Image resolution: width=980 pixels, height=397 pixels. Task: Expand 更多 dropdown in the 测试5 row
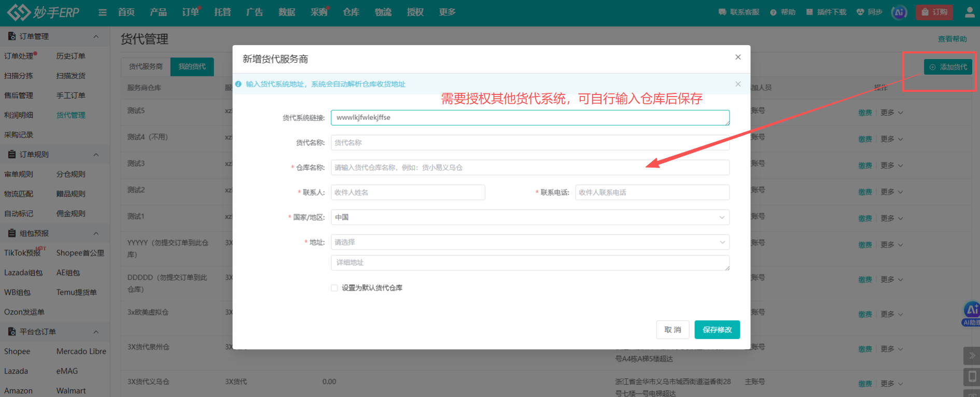892,113
